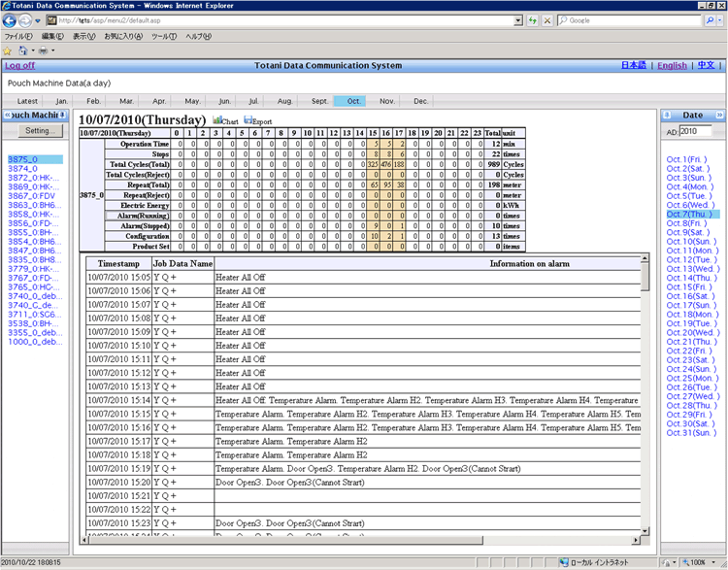The width and height of the screenshot is (728, 570).
Task: Click the horizontal scrollbar left arrow
Action: point(84,540)
